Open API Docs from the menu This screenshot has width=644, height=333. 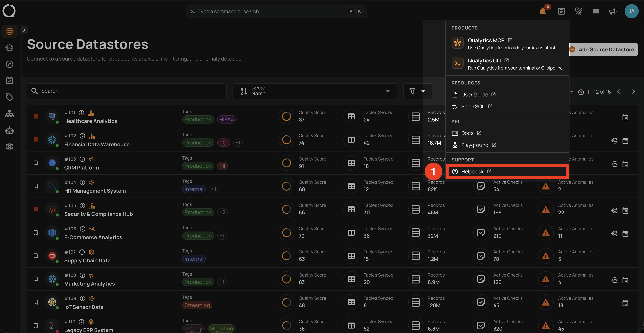coord(507,133)
